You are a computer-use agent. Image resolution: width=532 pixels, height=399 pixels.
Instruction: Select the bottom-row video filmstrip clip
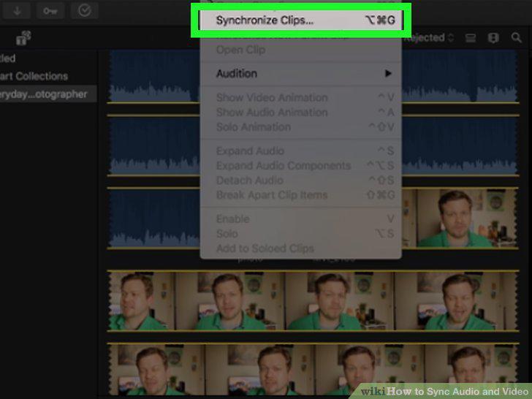pyautogui.click(x=313, y=370)
